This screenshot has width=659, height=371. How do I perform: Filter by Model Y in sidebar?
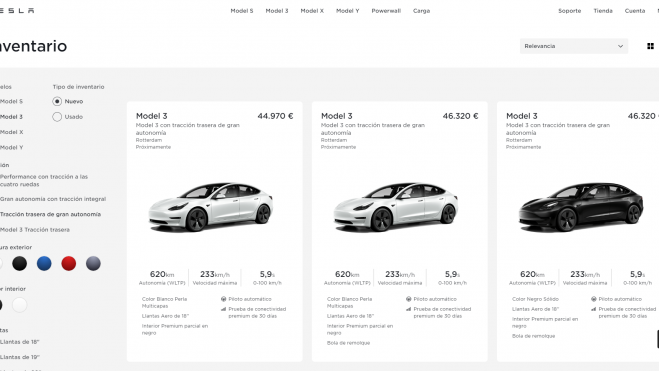[x=12, y=147]
